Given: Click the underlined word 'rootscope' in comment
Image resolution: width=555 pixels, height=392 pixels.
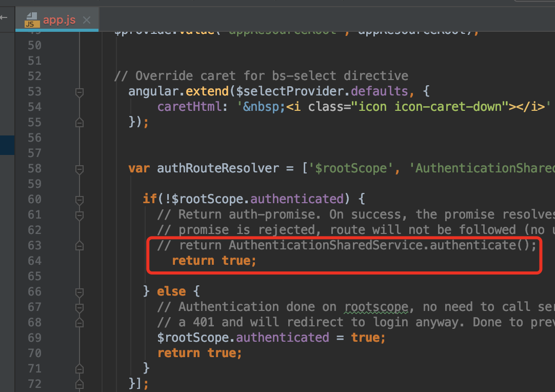Looking at the screenshot, I should [x=376, y=307].
